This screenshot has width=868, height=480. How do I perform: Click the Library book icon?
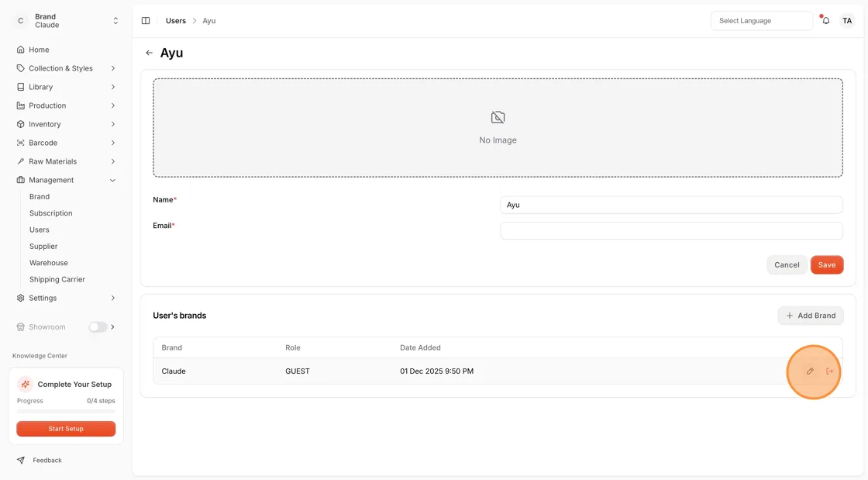[x=20, y=87]
